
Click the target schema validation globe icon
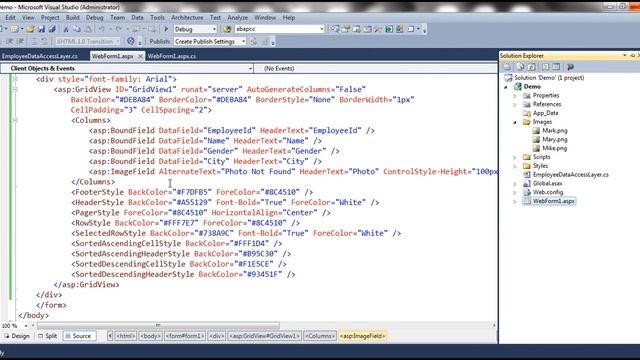[x=131, y=41]
